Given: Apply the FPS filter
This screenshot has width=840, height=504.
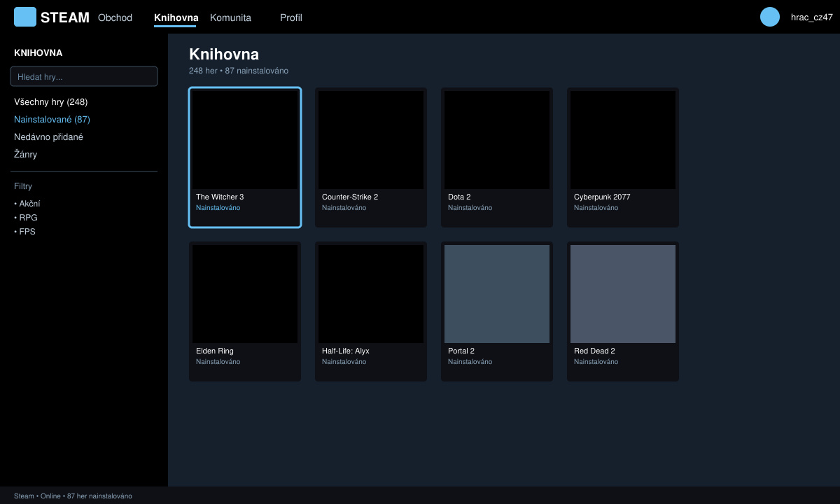Looking at the screenshot, I should pyautogui.click(x=24, y=232).
